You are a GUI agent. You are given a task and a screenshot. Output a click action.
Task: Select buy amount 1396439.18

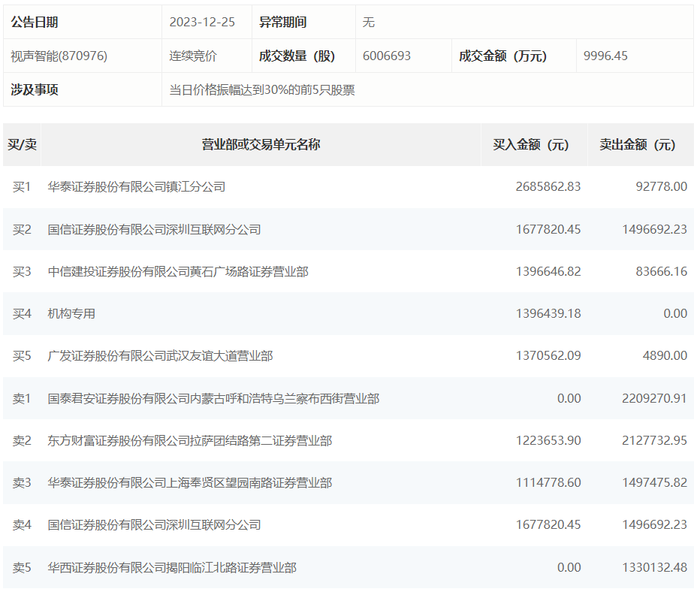coord(548,313)
